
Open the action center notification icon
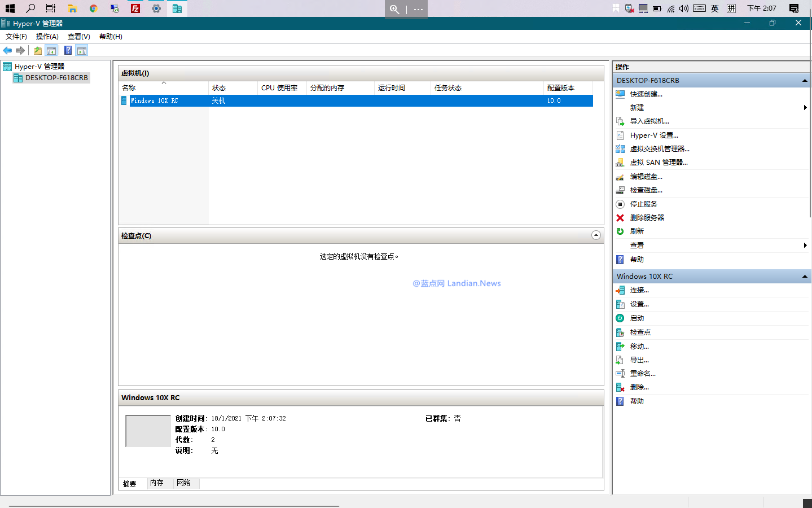[794, 8]
